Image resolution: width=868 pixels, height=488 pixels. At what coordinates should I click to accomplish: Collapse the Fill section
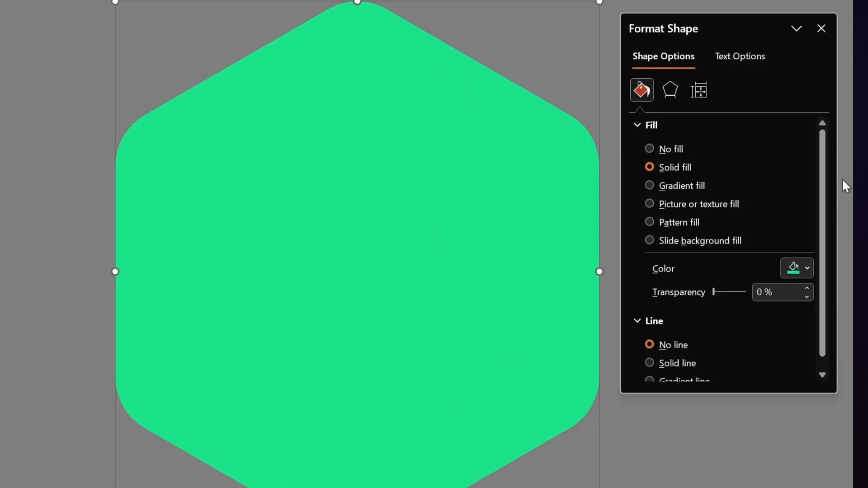[637, 125]
